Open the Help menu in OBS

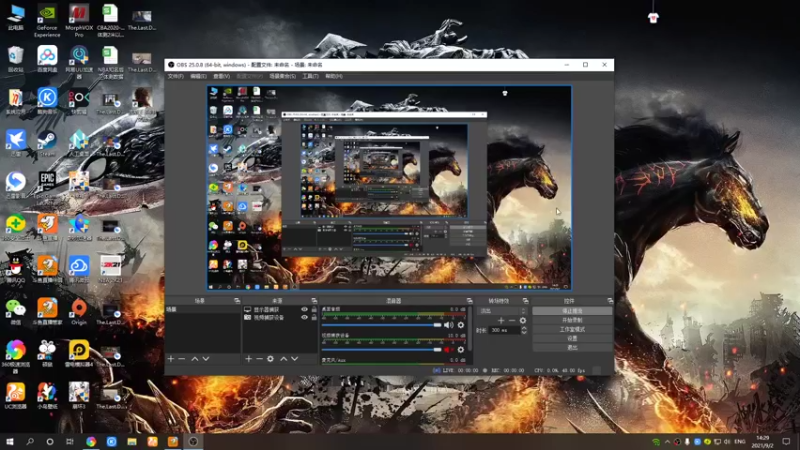pyautogui.click(x=334, y=76)
